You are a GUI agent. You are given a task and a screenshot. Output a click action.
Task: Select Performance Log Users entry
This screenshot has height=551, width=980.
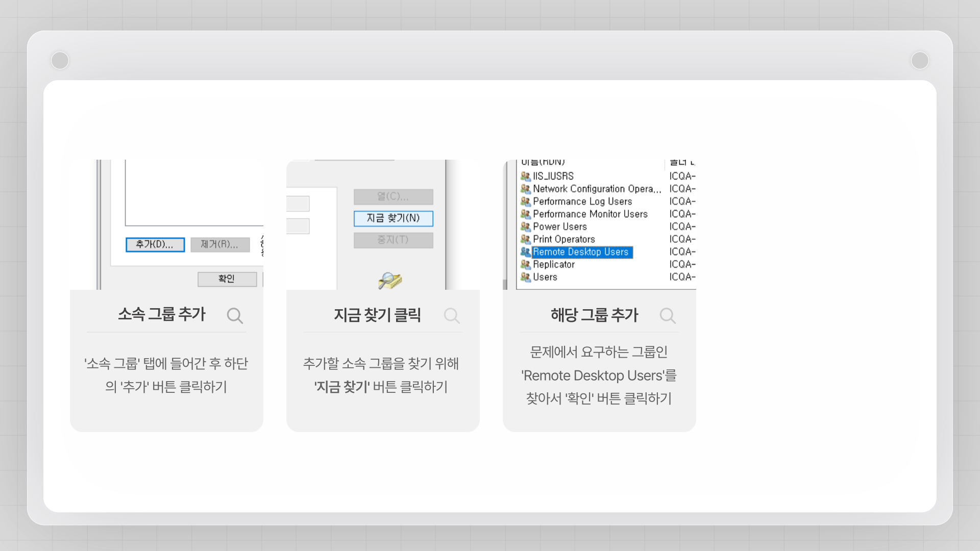click(x=582, y=202)
